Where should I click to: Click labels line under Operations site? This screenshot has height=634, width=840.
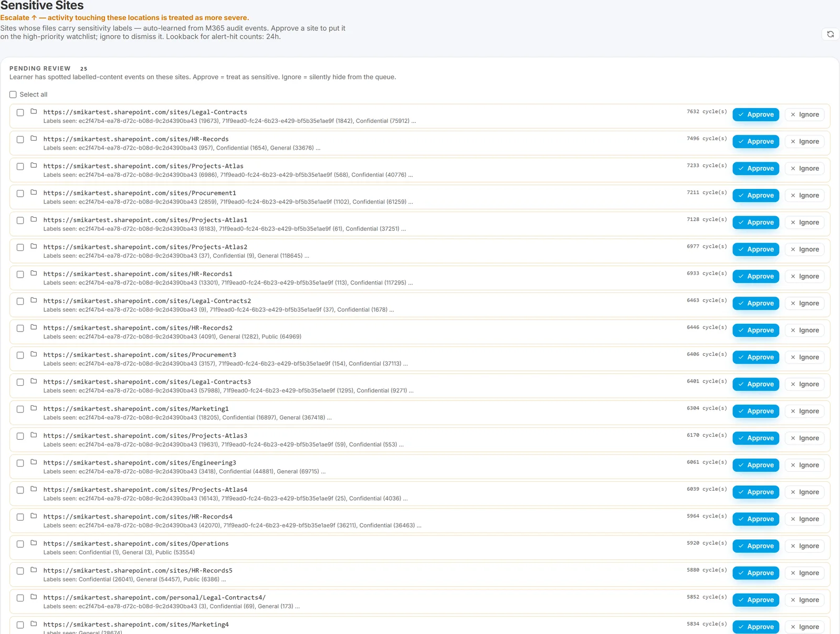point(119,552)
